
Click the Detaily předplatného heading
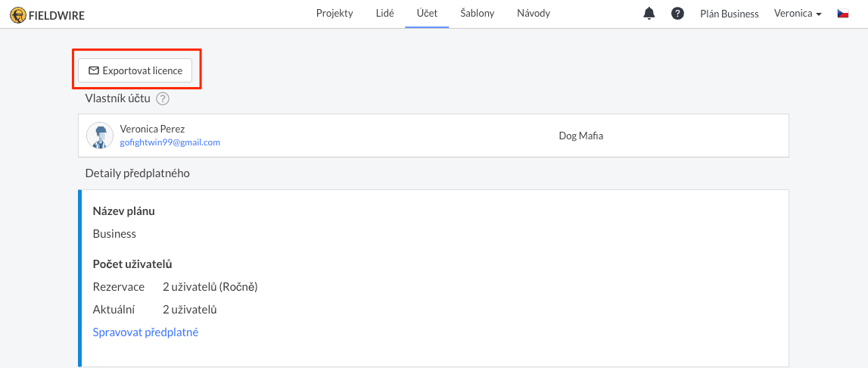point(137,173)
